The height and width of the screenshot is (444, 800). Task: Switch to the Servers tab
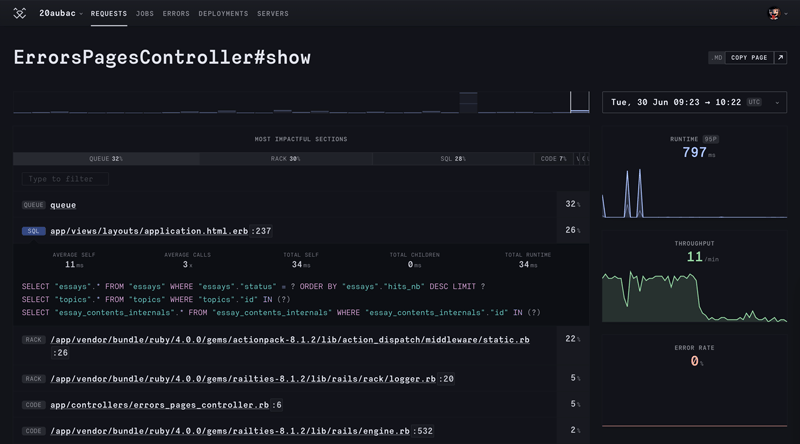[x=272, y=14]
